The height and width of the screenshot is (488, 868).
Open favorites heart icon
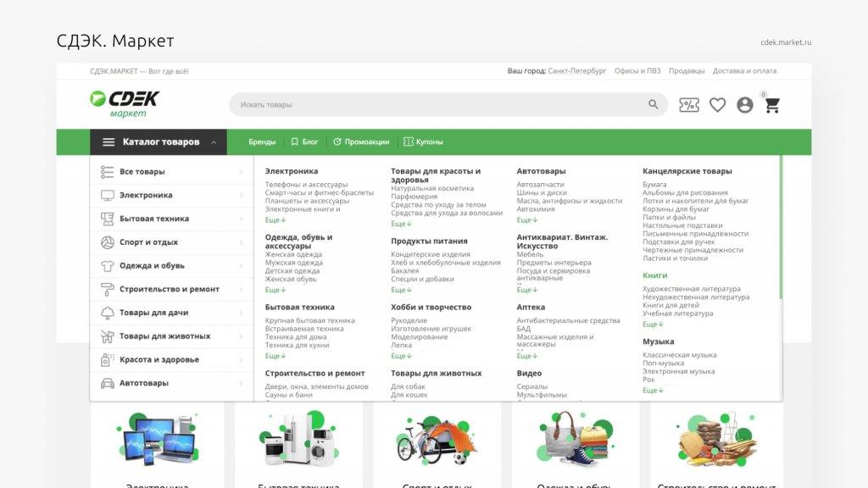pyautogui.click(x=717, y=104)
